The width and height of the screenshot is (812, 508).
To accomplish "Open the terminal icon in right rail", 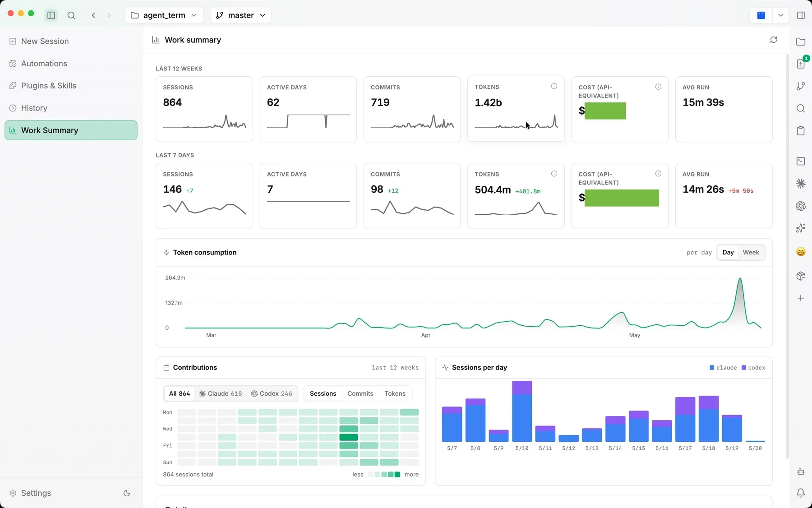I will 801,161.
